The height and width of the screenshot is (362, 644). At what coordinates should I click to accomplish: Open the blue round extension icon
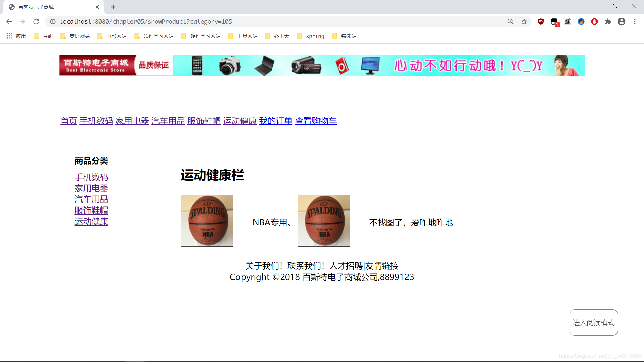coord(581,22)
